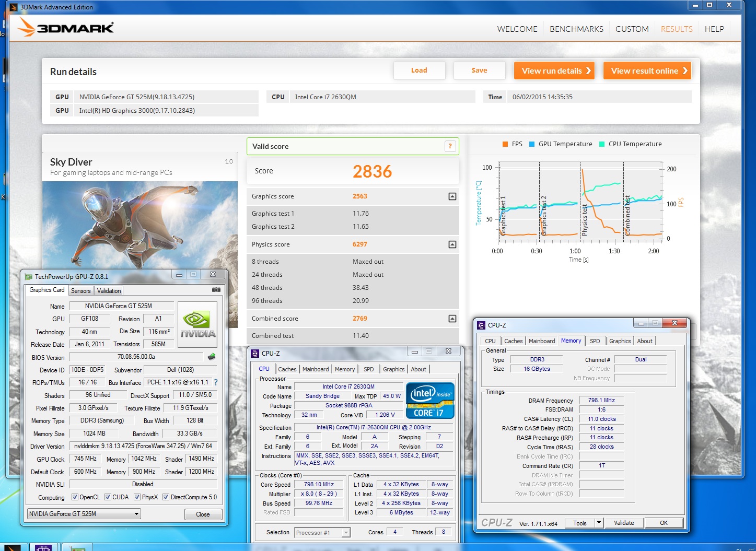Open the Processor #1 selection dropdown

click(x=322, y=533)
